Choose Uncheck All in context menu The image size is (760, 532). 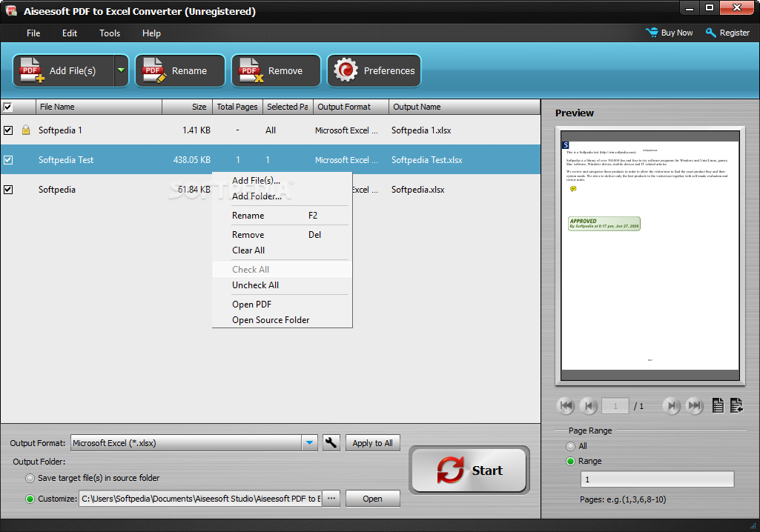[x=282, y=285]
